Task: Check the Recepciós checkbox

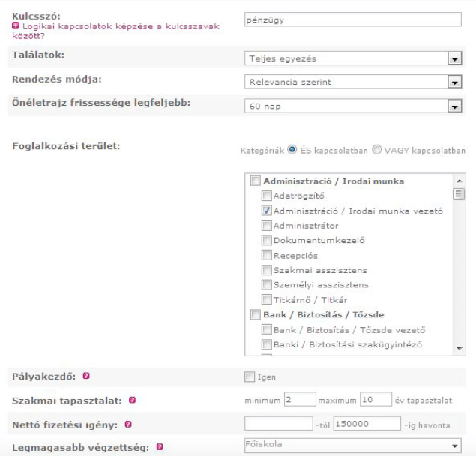Action: [x=267, y=255]
